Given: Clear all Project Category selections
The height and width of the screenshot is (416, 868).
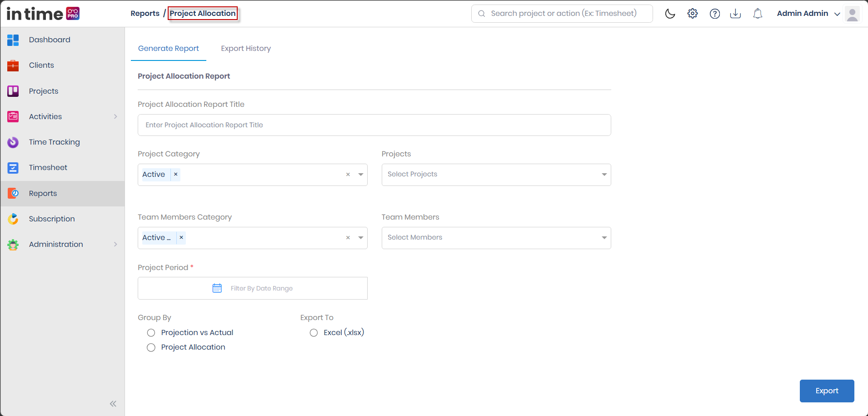Looking at the screenshot, I should [x=348, y=175].
